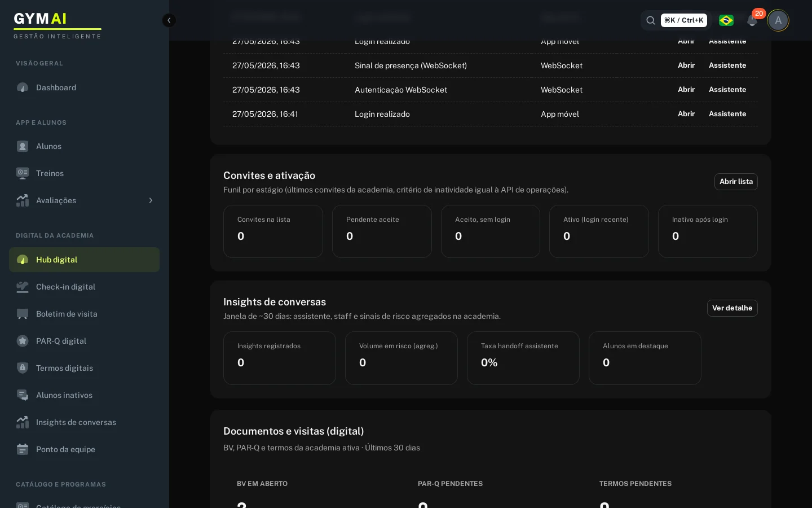Click the Ponto da equipe calendar icon
This screenshot has height=508, width=812.
click(23, 449)
